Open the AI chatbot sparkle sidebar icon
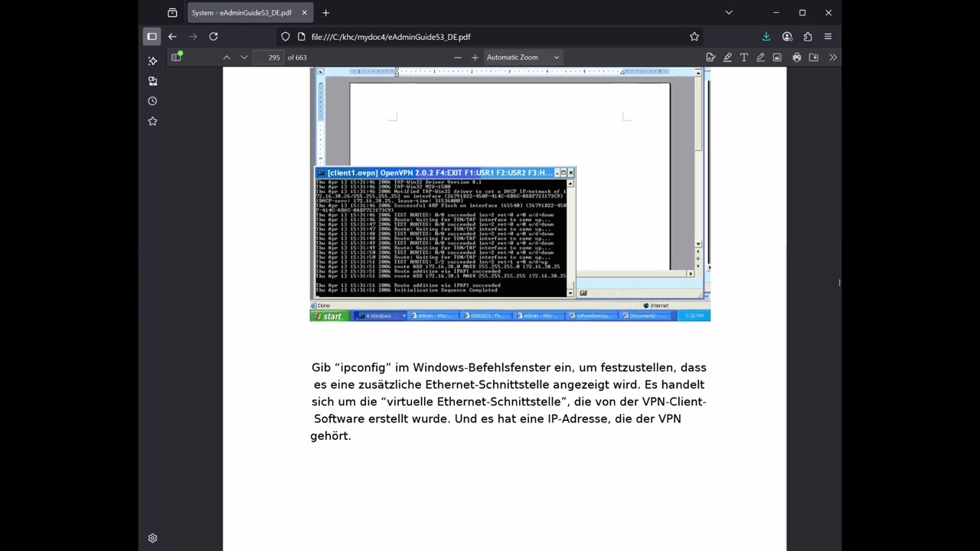 tap(152, 60)
